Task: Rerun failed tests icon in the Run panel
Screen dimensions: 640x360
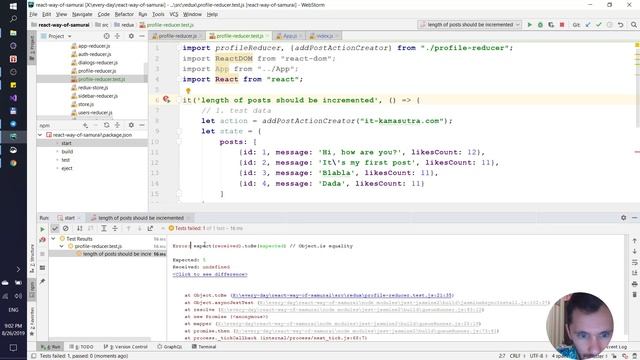Action: pos(42,240)
